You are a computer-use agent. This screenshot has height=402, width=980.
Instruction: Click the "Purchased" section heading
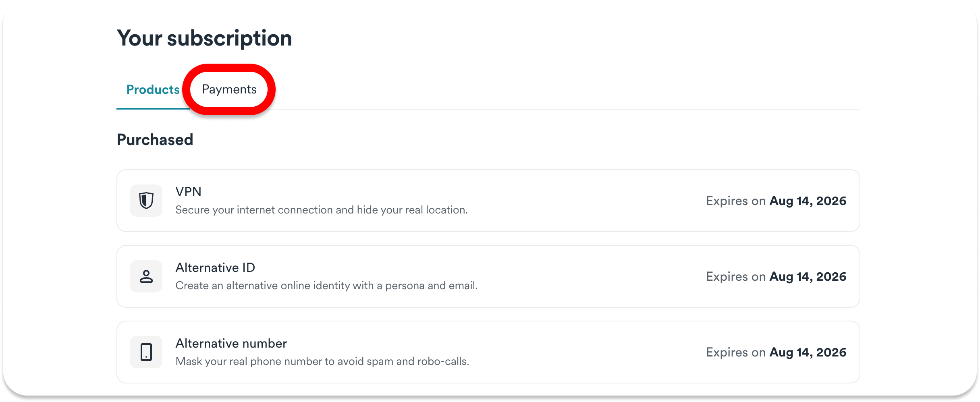pos(155,140)
